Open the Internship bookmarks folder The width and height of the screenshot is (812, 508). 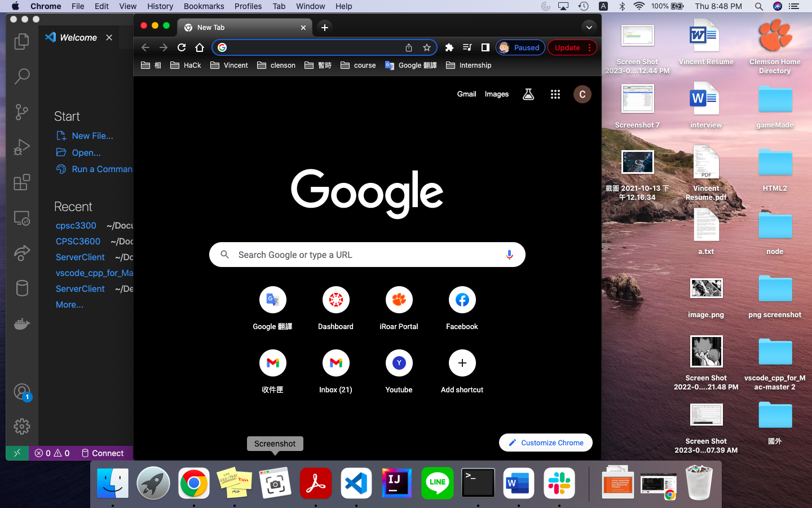(469, 65)
